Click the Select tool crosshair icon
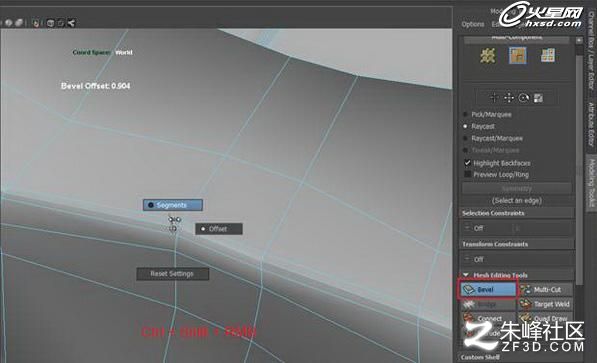597x363 pixels. point(494,98)
